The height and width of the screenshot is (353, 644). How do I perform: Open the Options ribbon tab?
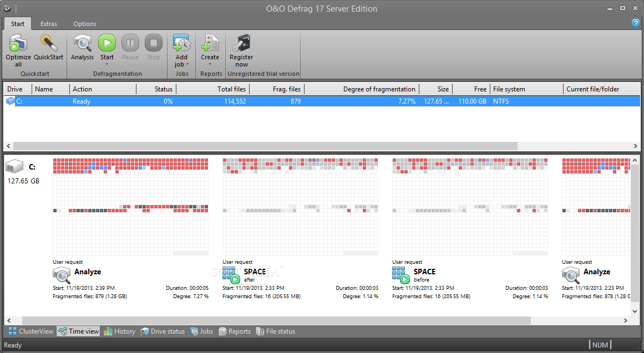click(85, 24)
